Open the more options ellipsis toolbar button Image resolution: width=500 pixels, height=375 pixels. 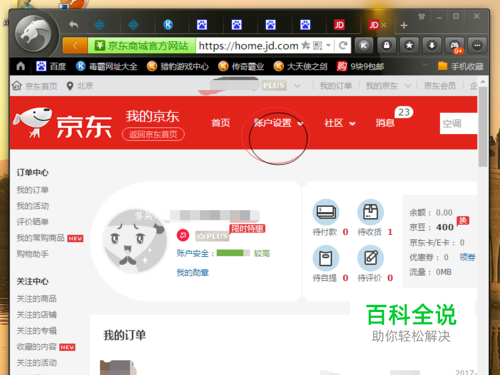click(x=477, y=45)
